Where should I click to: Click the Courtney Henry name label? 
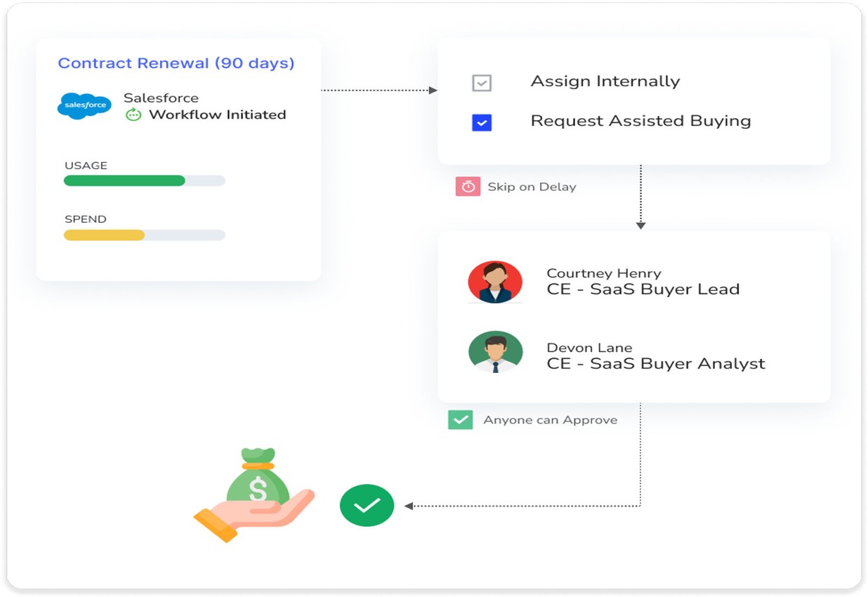point(603,273)
